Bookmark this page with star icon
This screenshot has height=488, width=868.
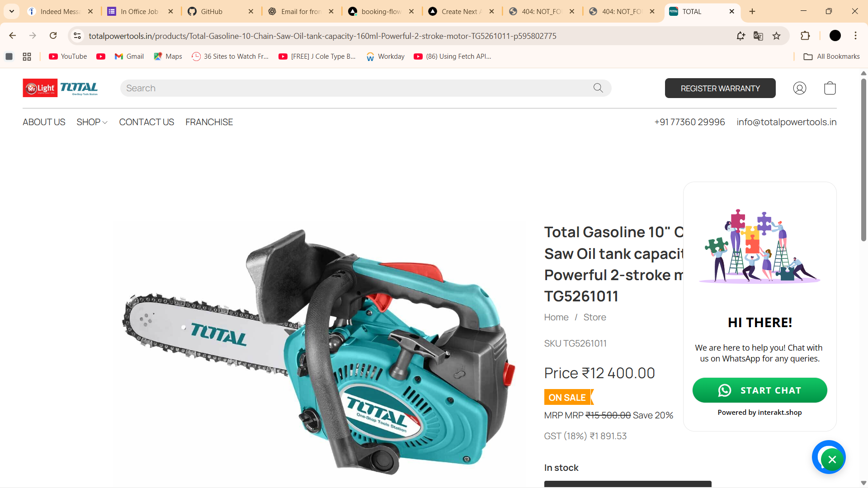click(x=776, y=36)
